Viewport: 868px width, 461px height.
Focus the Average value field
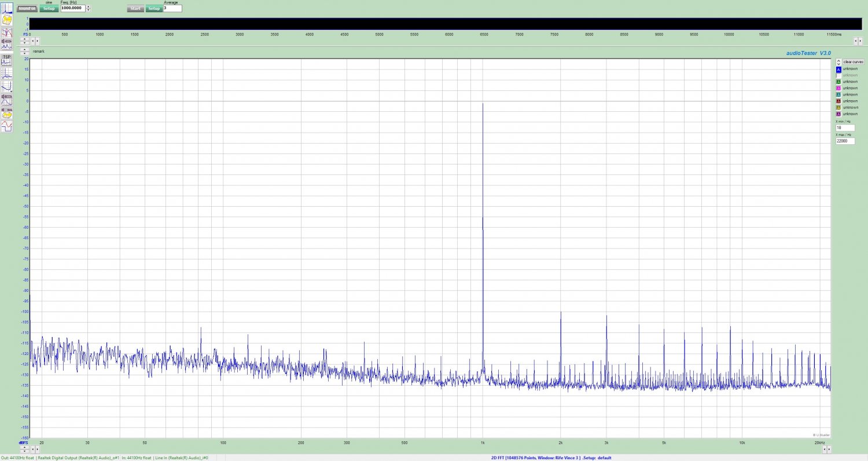point(172,8)
